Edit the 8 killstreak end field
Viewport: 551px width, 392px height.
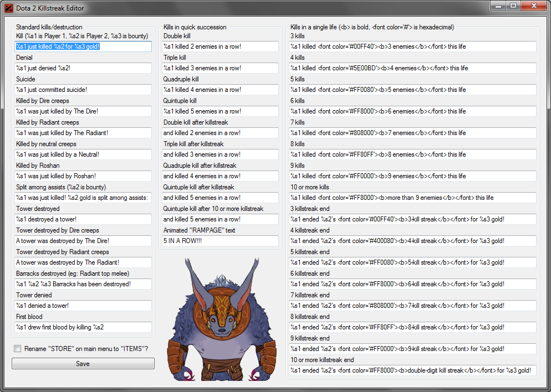(413, 327)
